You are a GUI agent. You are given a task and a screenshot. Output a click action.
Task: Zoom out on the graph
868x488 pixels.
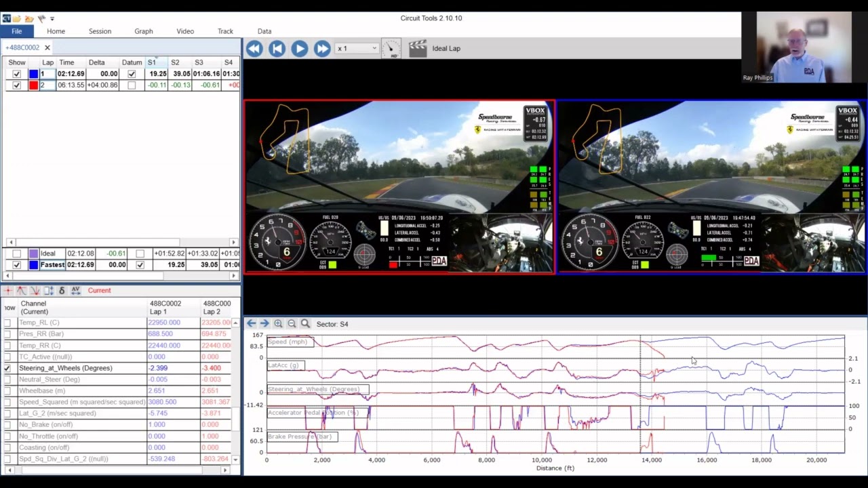point(292,324)
